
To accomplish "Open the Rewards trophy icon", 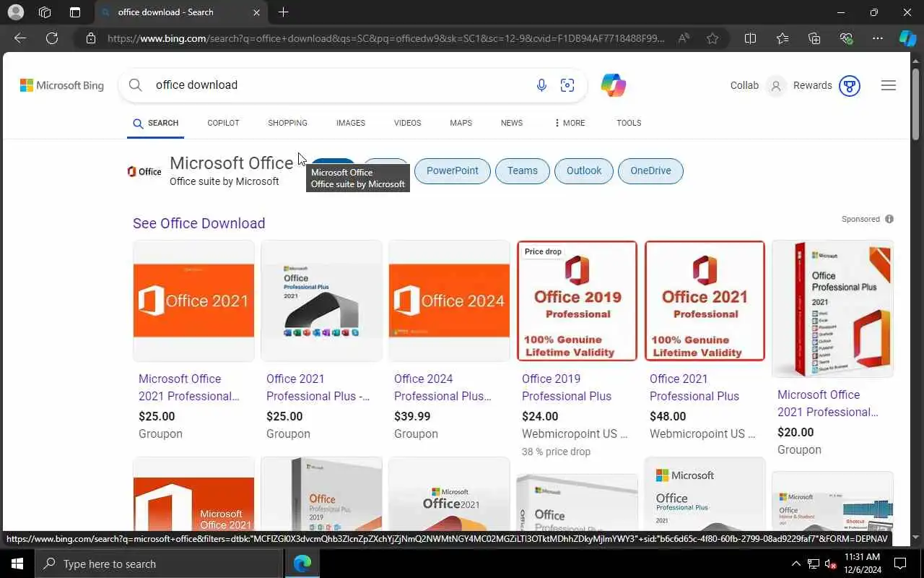I will (x=850, y=85).
